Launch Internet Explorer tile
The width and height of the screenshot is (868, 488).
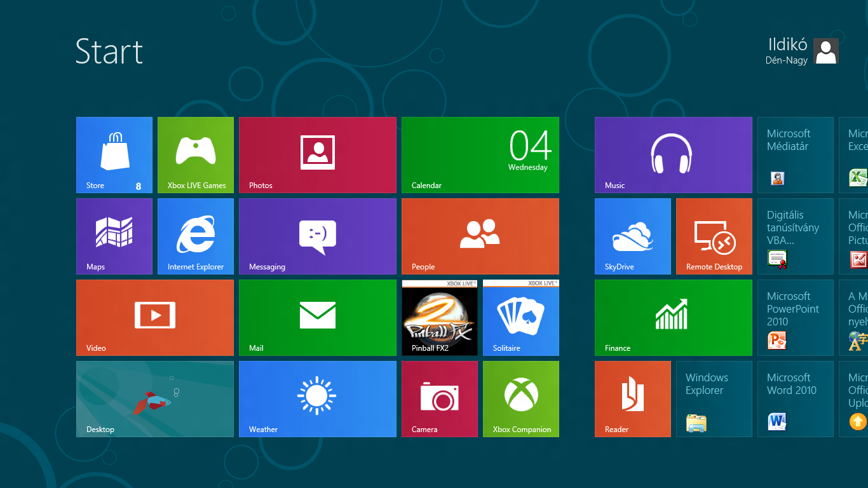tap(196, 236)
